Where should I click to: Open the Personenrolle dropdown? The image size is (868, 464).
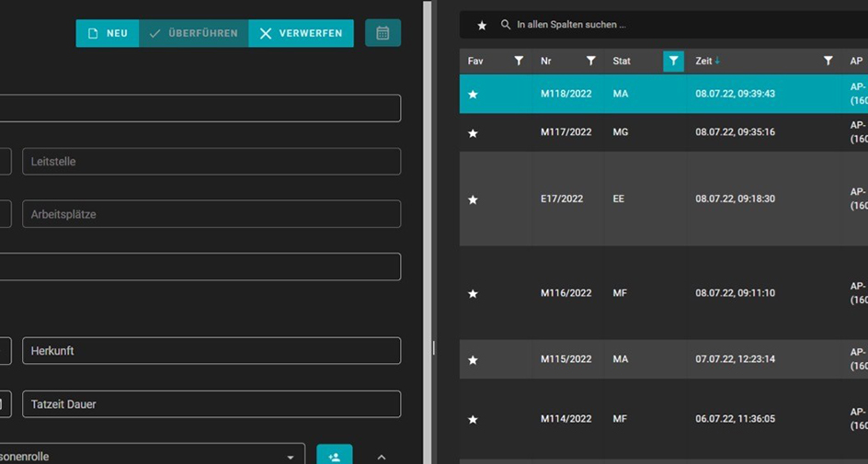[153, 455]
